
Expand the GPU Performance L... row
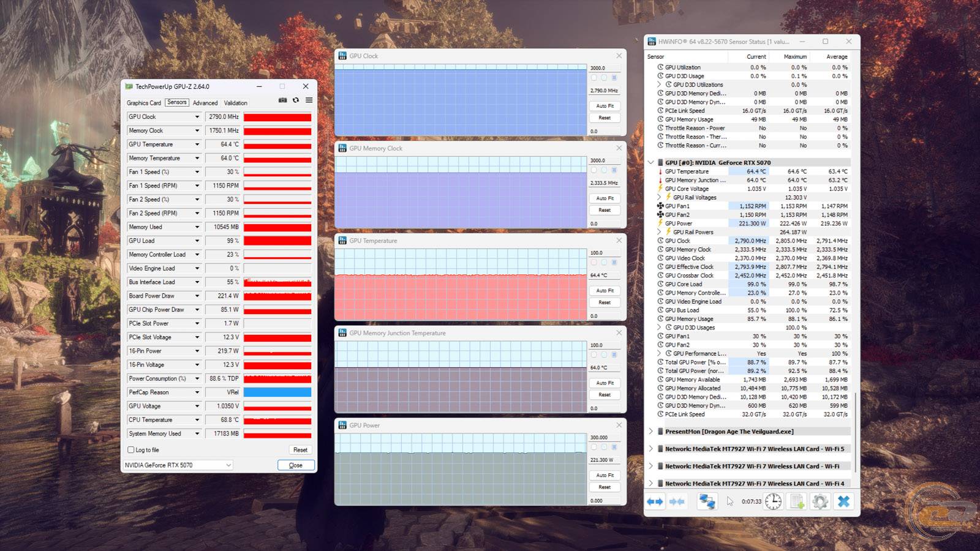pos(659,353)
